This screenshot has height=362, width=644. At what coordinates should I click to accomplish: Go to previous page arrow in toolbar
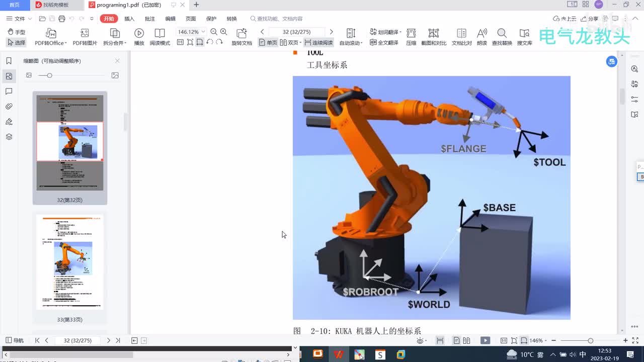pyautogui.click(x=262, y=32)
